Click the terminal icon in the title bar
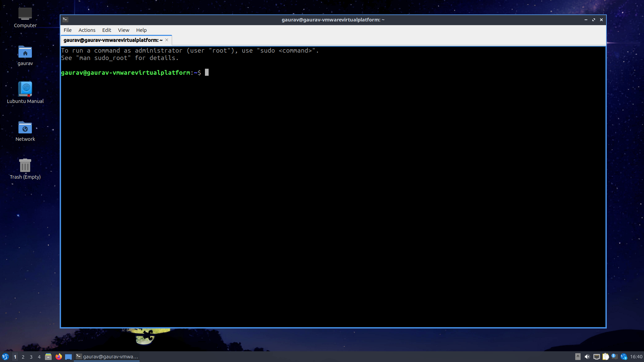Screen dimensions: 644x362 click(x=65, y=20)
